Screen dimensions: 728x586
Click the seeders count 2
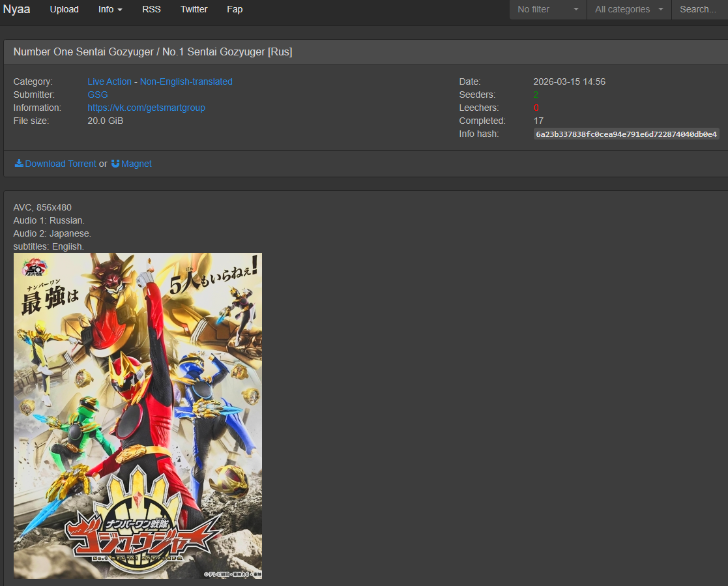click(x=536, y=95)
